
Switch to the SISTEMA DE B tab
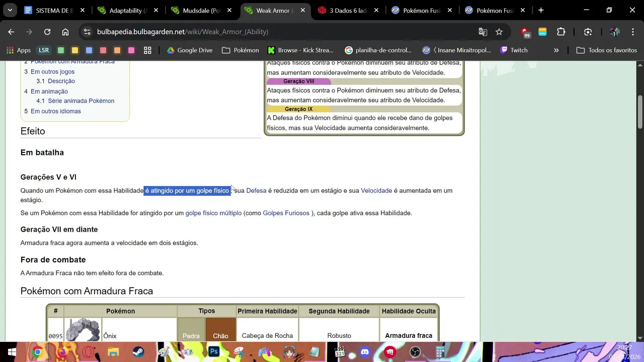point(55,10)
